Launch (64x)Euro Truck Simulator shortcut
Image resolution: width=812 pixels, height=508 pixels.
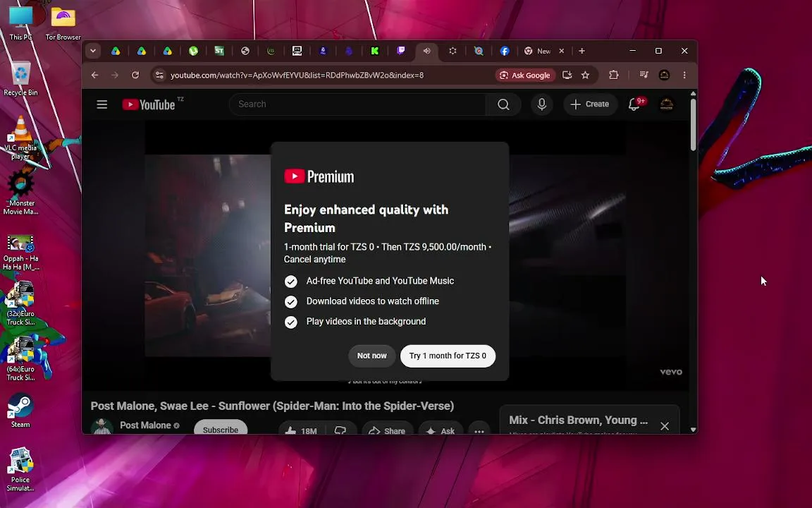tap(20, 359)
